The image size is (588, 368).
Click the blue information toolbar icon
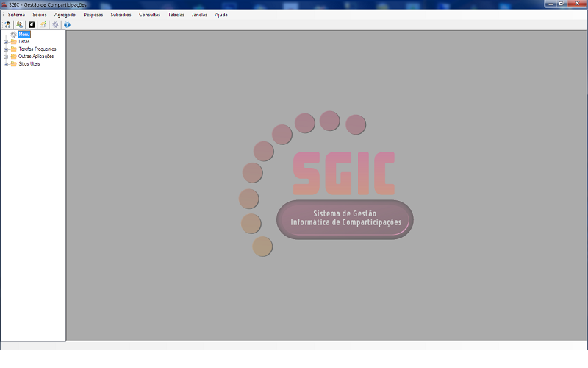point(67,24)
